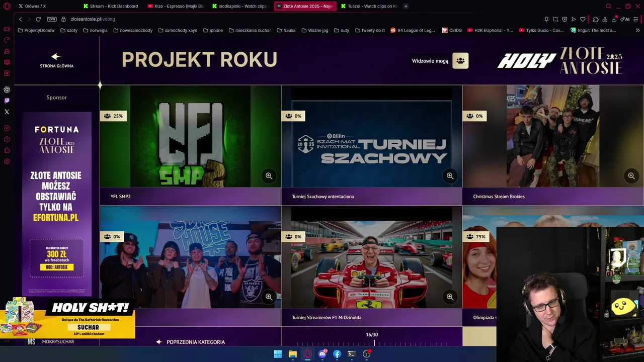
Task: Open szoty bookmark folder
Action: (x=69, y=30)
